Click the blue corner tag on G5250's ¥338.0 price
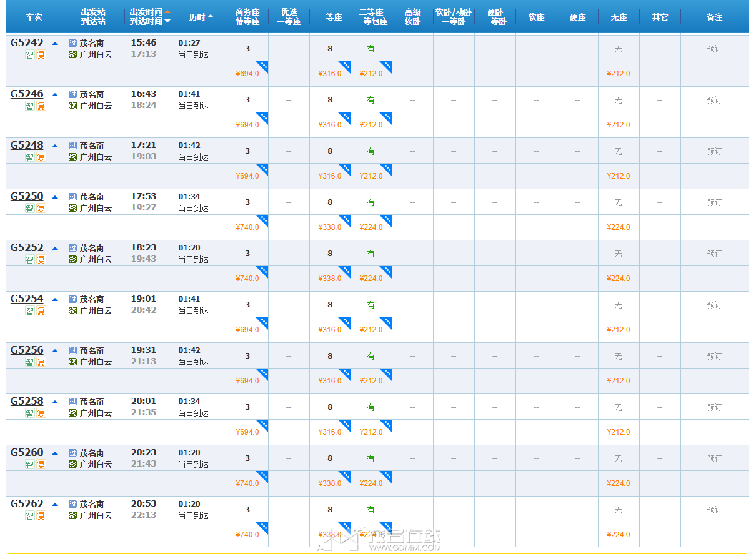Image resolution: width=756 pixels, height=554 pixels. (x=345, y=220)
